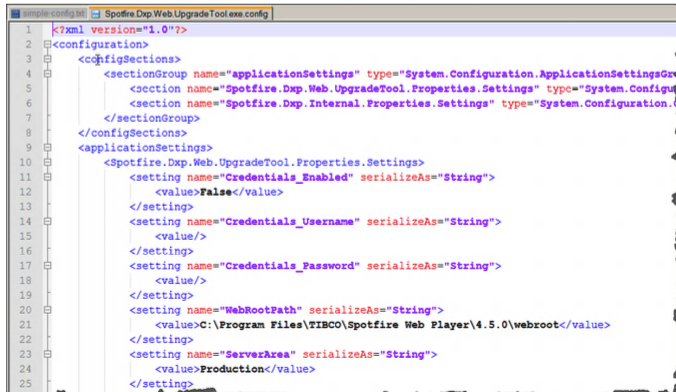Collapse the configuration node on line 2
676x392 pixels.
(47, 44)
